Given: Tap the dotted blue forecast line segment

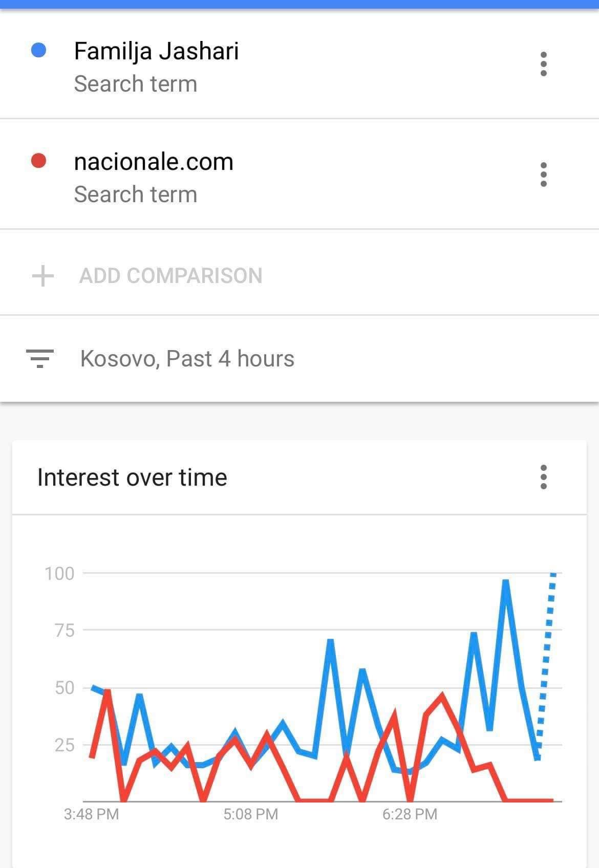Looking at the screenshot, I should (x=546, y=665).
